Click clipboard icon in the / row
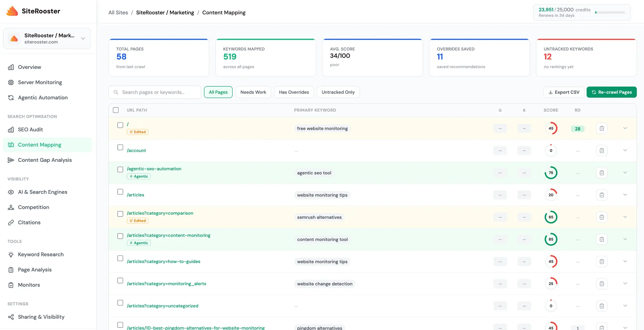Screen dimensions: 644x330 click(x=602, y=128)
